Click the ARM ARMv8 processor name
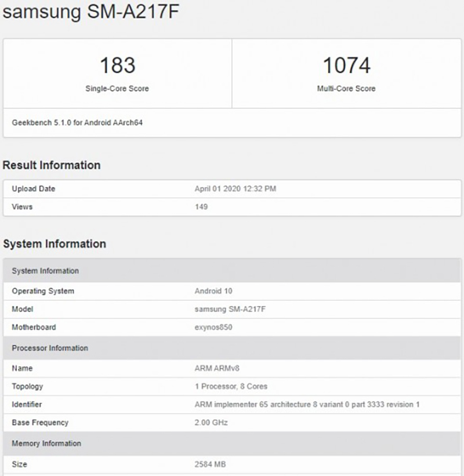 click(216, 368)
